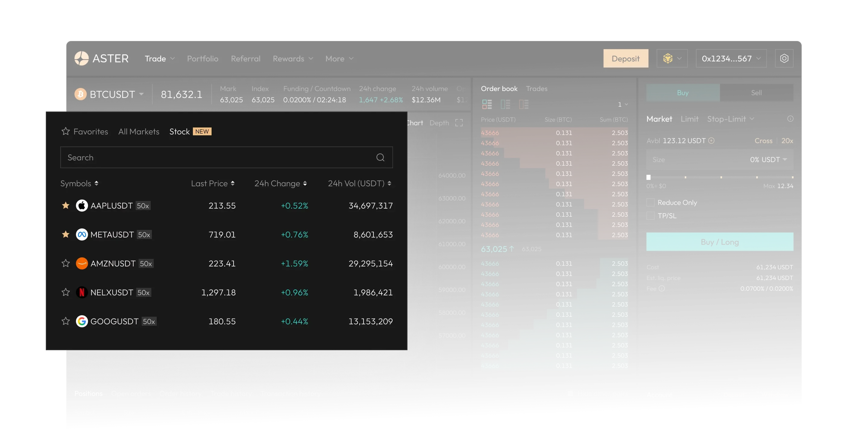Viewport: 868px width, 437px height.
Task: Click the settings hexagon icon in header
Action: (784, 58)
